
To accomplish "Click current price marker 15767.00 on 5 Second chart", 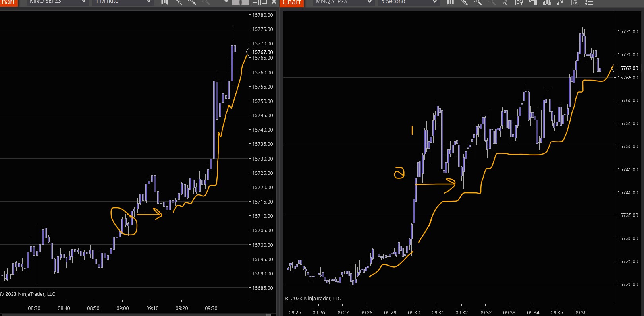I will coord(627,68).
